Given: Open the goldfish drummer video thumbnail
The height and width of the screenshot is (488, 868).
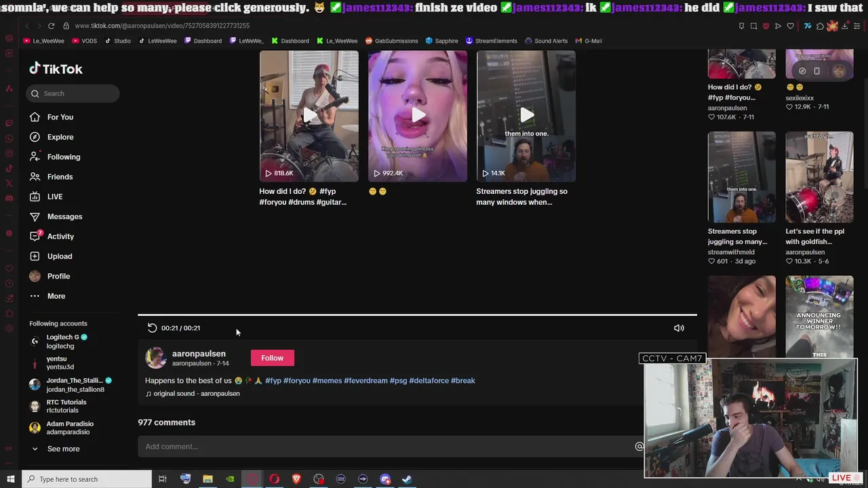Looking at the screenshot, I should point(819,177).
